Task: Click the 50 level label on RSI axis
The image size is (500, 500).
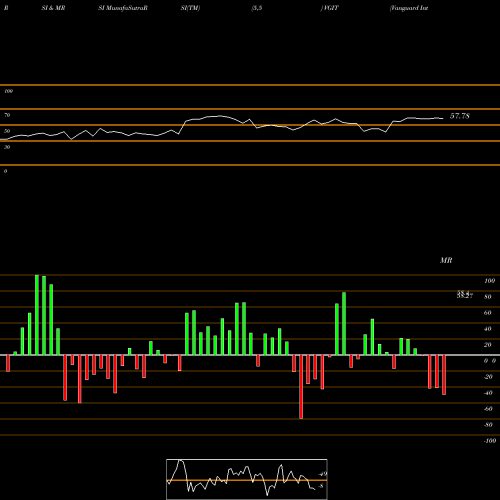Action: 7,131
